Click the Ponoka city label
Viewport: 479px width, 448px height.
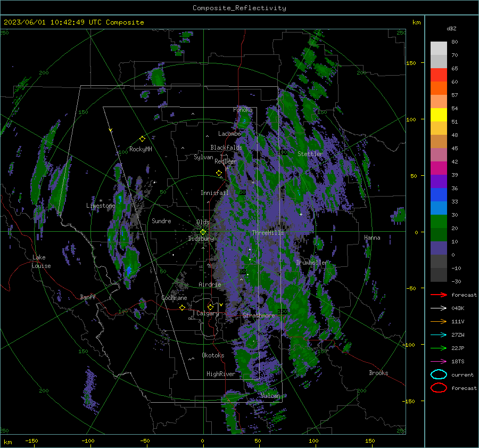click(x=243, y=110)
